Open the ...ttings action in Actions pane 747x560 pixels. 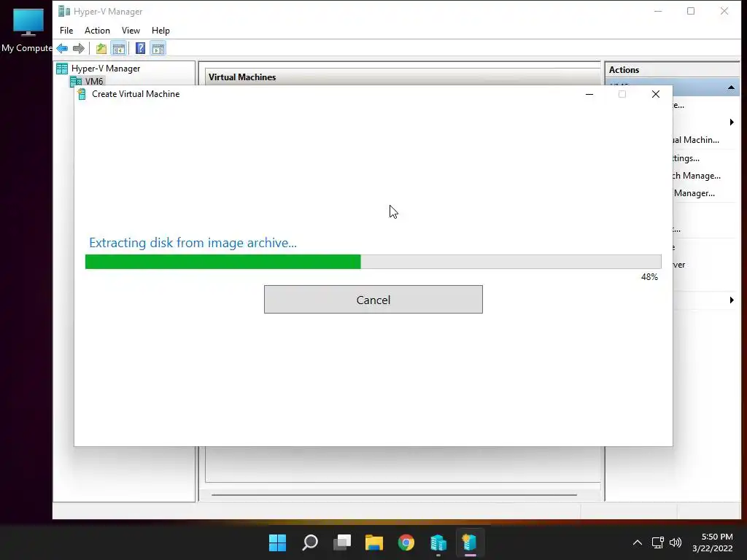click(686, 158)
